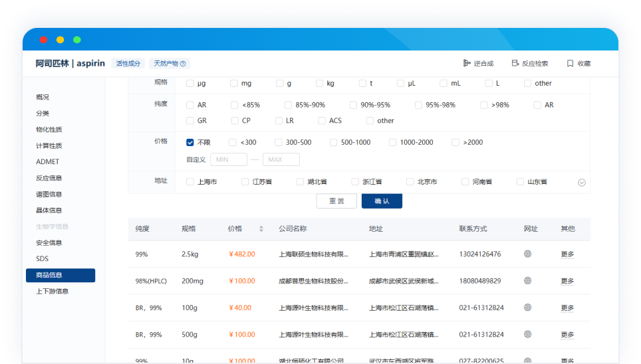The height and width of the screenshot is (364, 641).
Task: Sort the table by 价格 column arrows
Action: [261, 228]
